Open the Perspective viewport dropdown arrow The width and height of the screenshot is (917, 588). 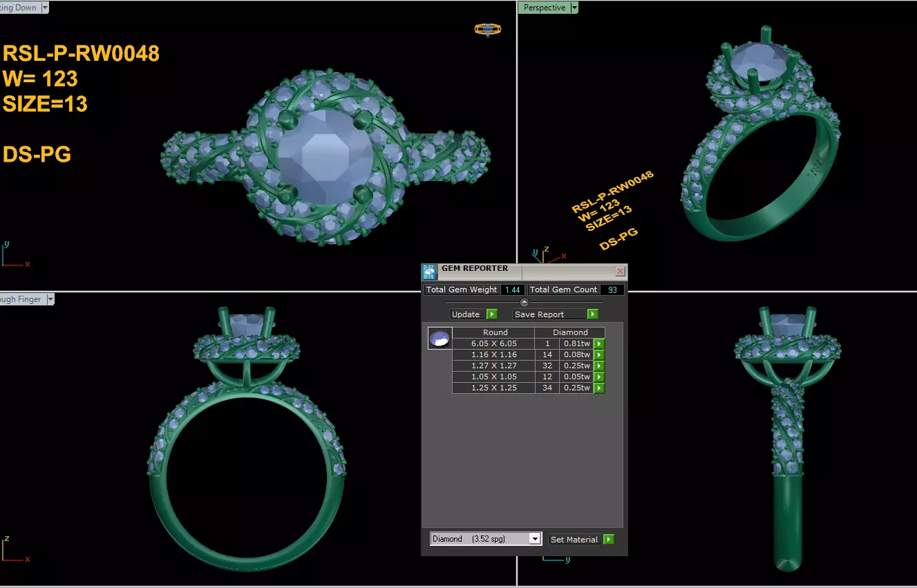(x=574, y=8)
